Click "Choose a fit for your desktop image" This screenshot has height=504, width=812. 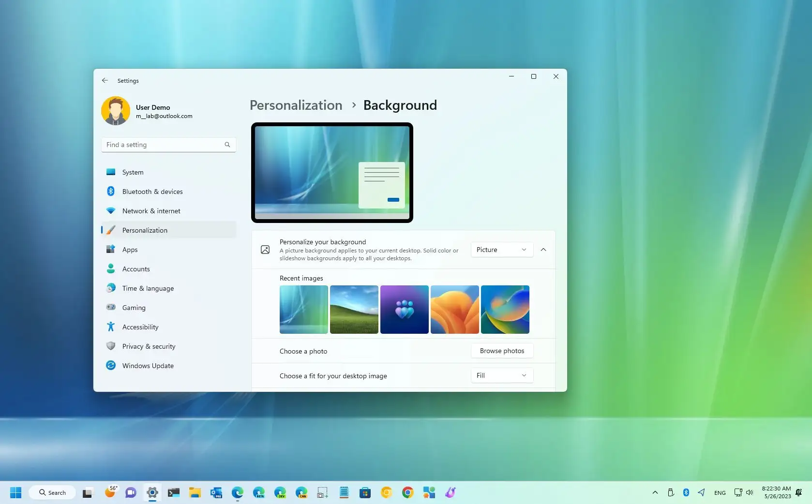(x=333, y=376)
